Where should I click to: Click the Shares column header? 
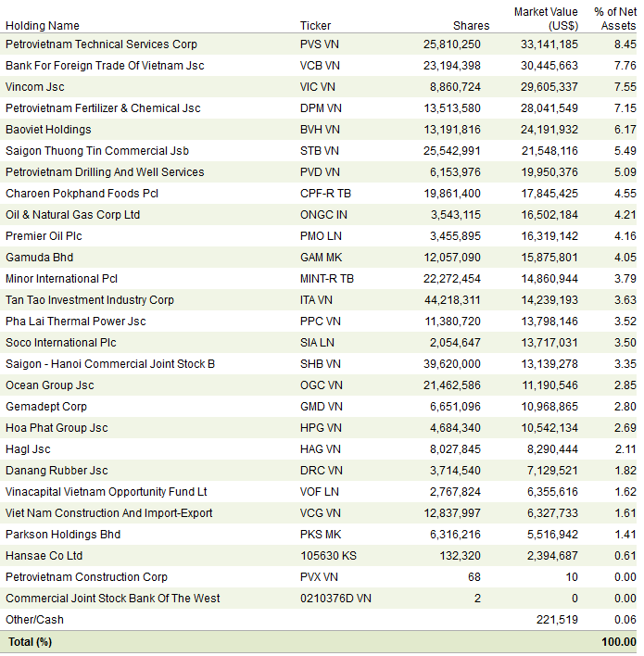pos(471,26)
